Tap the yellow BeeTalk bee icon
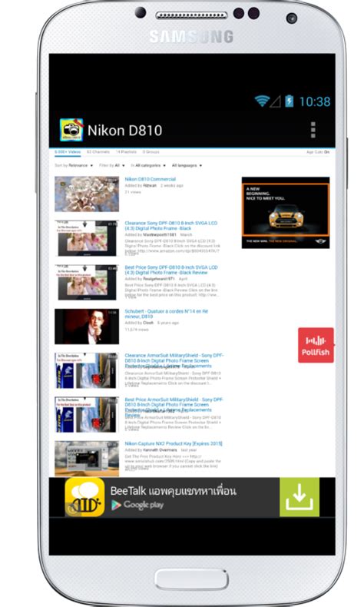364x607 pixels. 84,497
